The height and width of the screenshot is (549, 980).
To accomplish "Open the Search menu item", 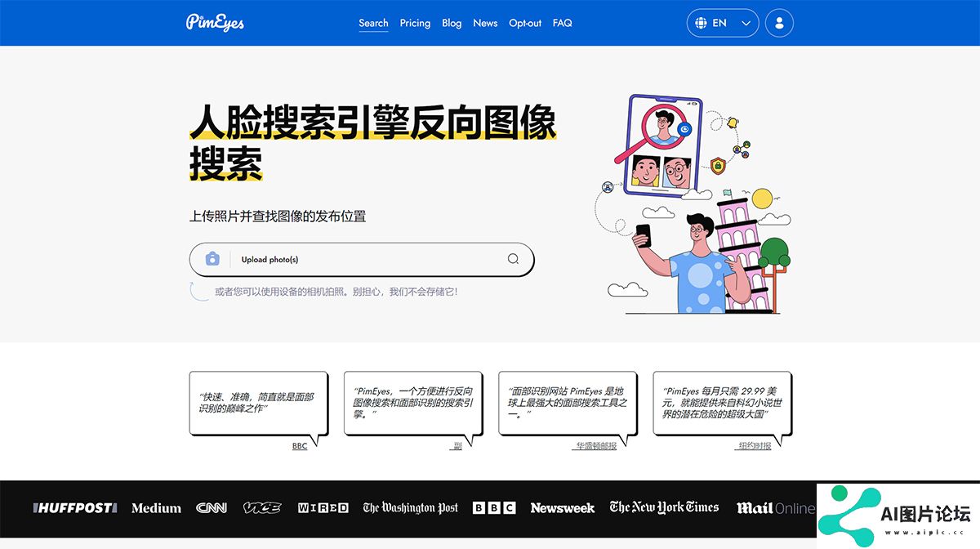I will (373, 23).
